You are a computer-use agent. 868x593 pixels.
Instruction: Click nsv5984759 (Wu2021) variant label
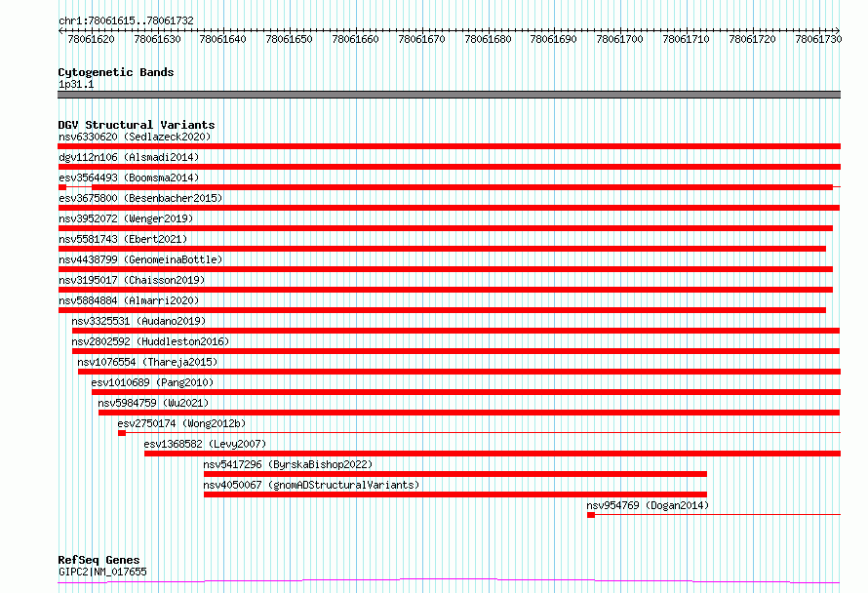(153, 403)
